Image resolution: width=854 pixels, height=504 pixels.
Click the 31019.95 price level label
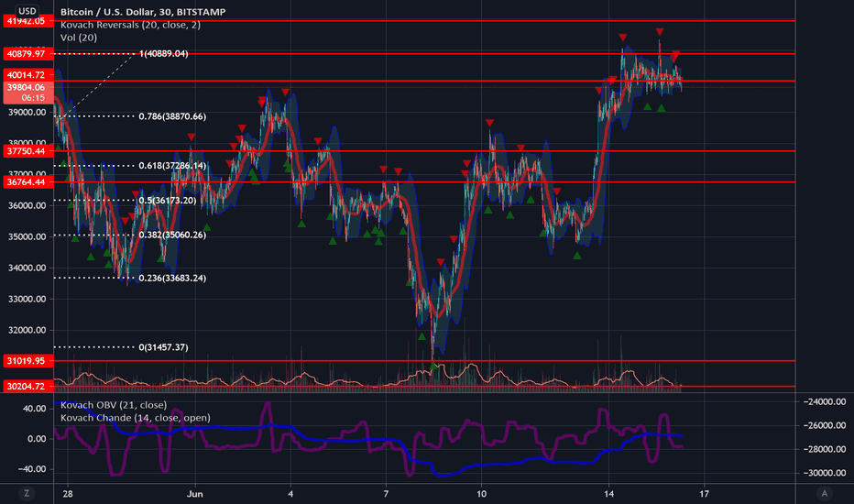click(27, 361)
